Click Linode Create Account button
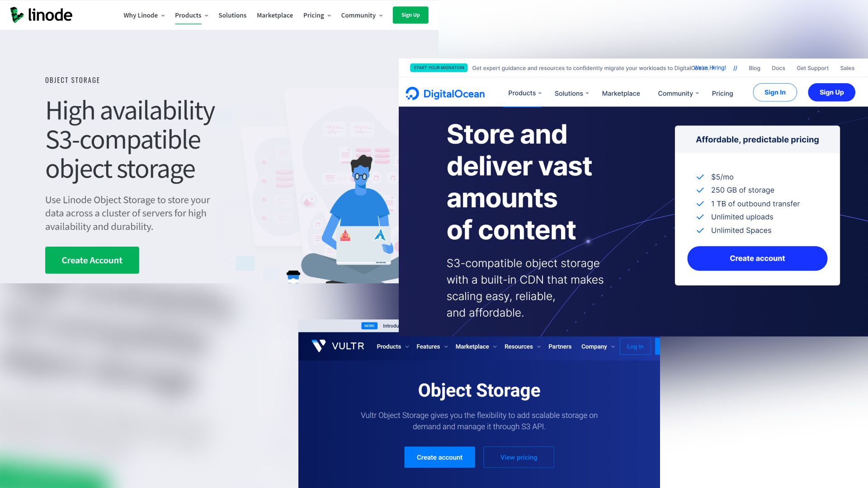This screenshot has width=868, height=488. coord(92,260)
